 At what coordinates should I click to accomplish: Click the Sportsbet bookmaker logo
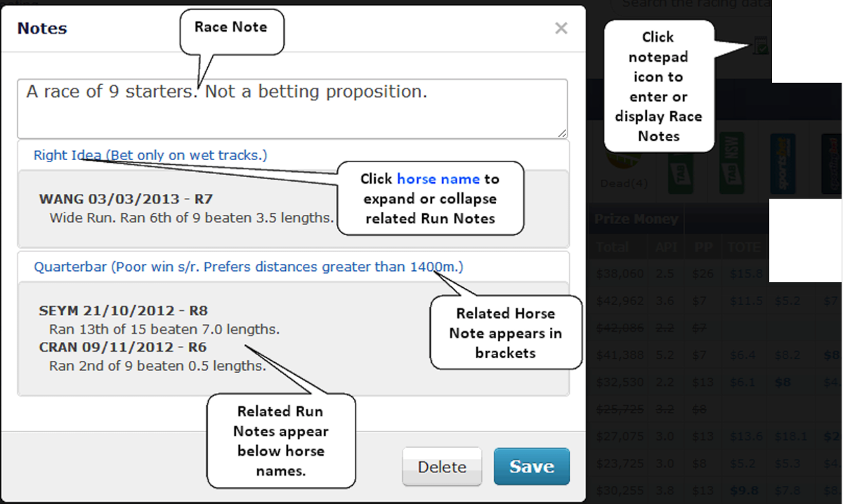(783, 164)
